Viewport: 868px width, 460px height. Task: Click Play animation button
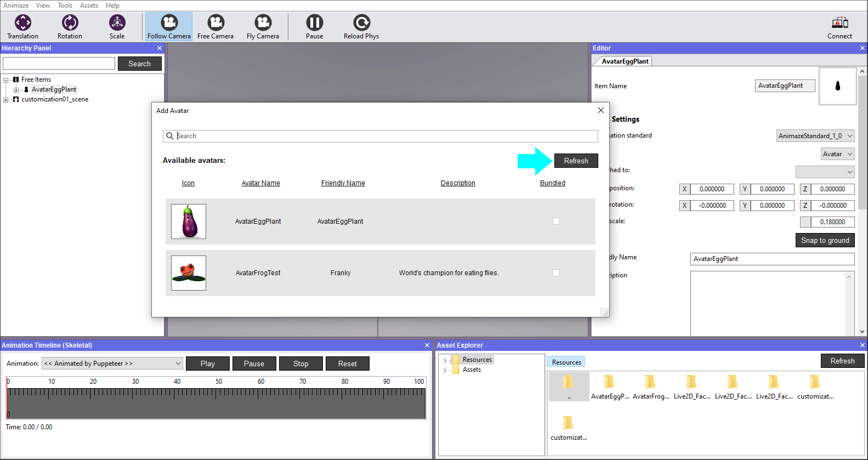[x=208, y=364]
